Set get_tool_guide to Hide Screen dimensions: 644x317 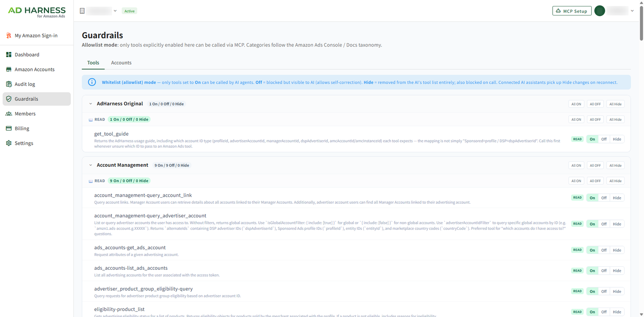pyautogui.click(x=617, y=139)
